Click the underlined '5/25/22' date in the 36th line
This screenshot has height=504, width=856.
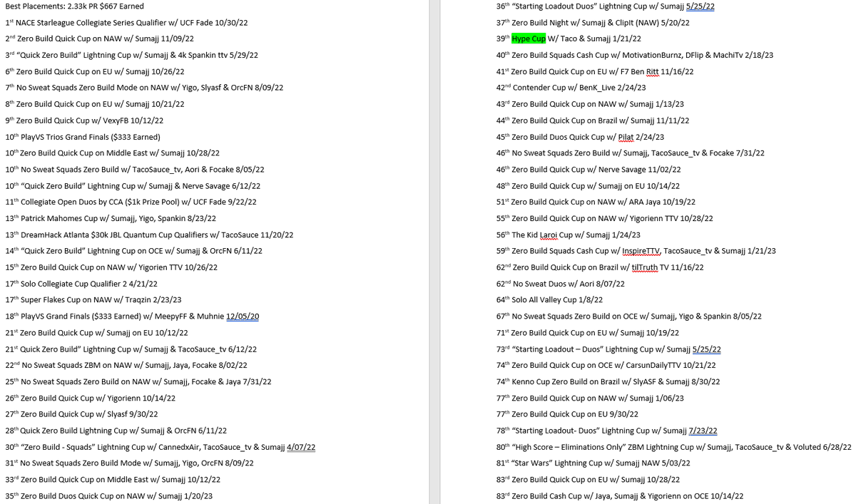click(x=700, y=6)
